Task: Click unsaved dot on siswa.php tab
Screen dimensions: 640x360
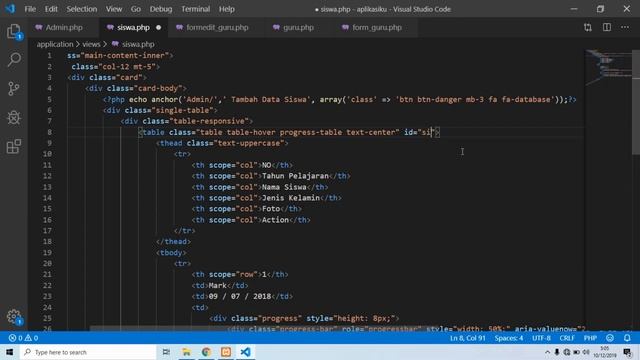Action: [158, 28]
